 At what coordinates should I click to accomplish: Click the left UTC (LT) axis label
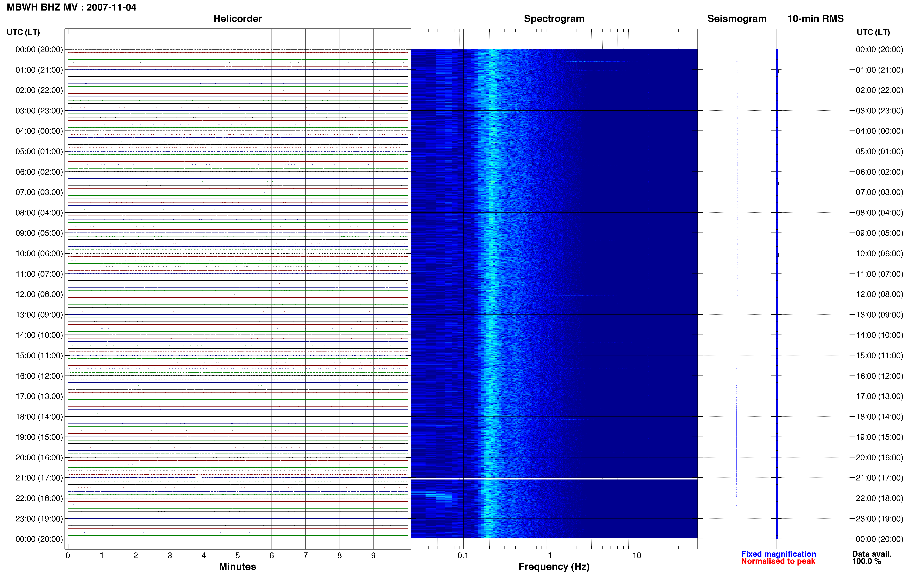pyautogui.click(x=23, y=32)
